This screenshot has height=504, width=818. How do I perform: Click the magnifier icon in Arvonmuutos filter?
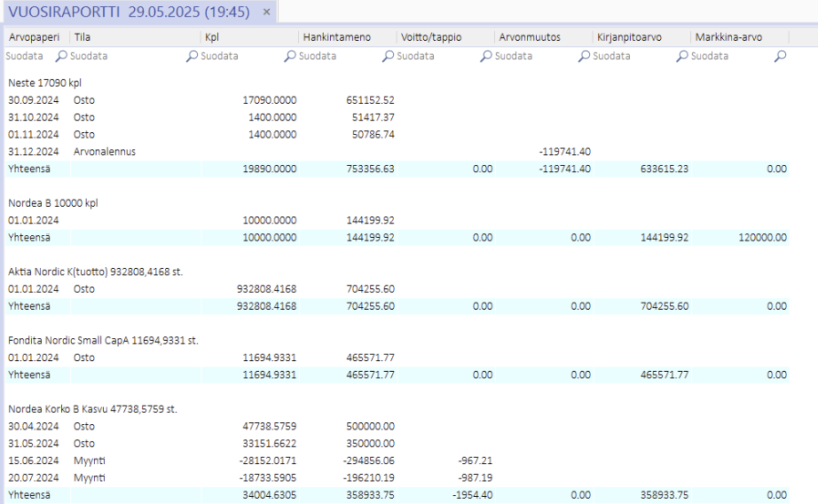pos(584,56)
